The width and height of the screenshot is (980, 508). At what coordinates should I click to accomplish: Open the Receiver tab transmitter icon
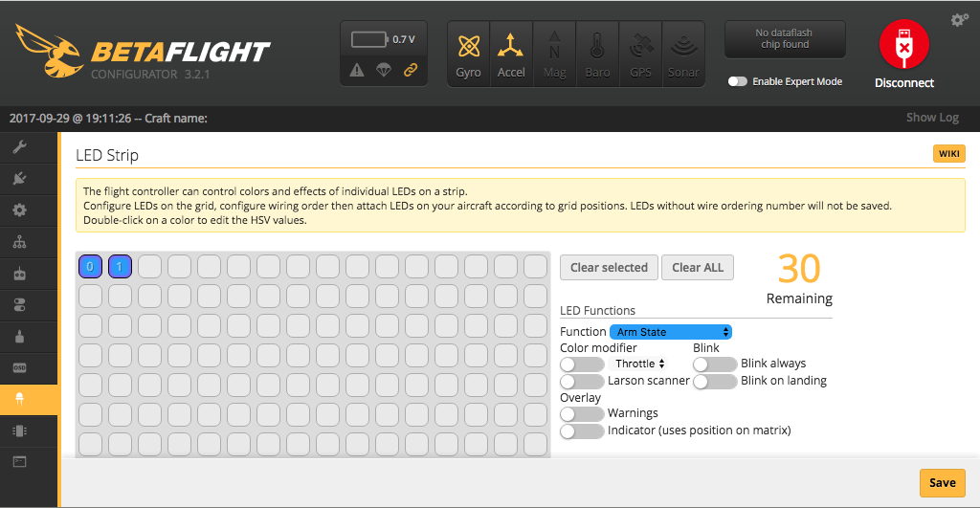[x=19, y=274]
